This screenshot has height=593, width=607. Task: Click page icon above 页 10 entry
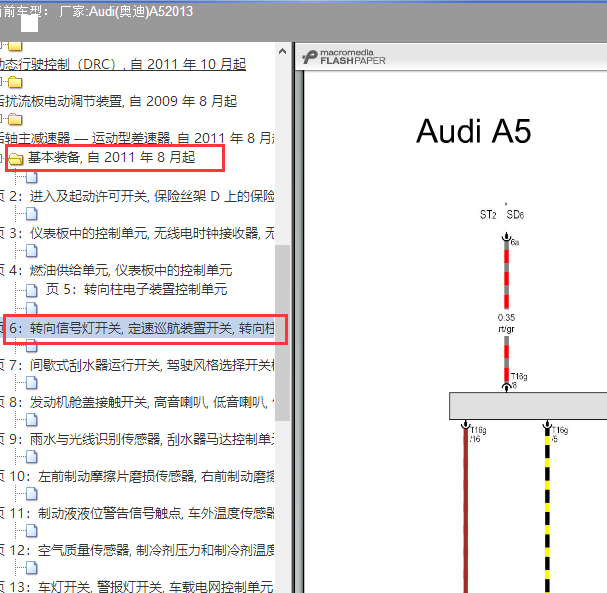click(31, 457)
